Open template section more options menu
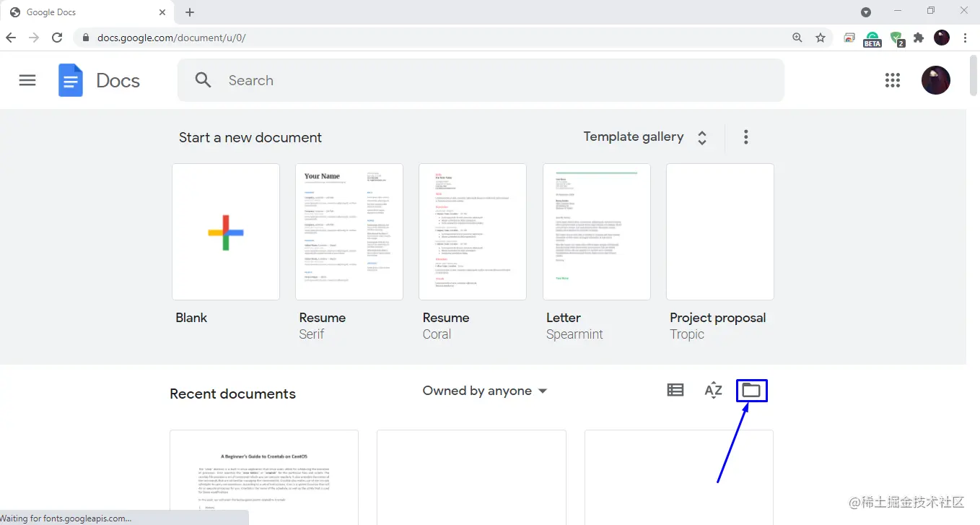This screenshot has height=525, width=980. coord(745,136)
